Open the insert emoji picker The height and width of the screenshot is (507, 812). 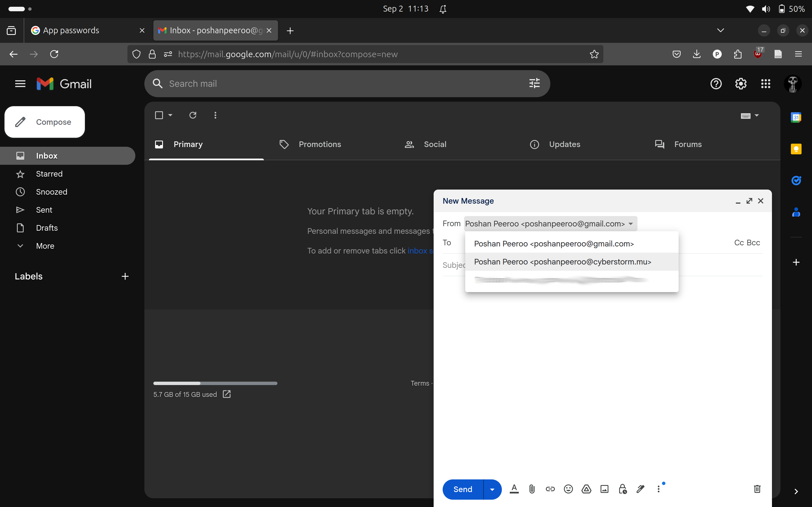[568, 489]
